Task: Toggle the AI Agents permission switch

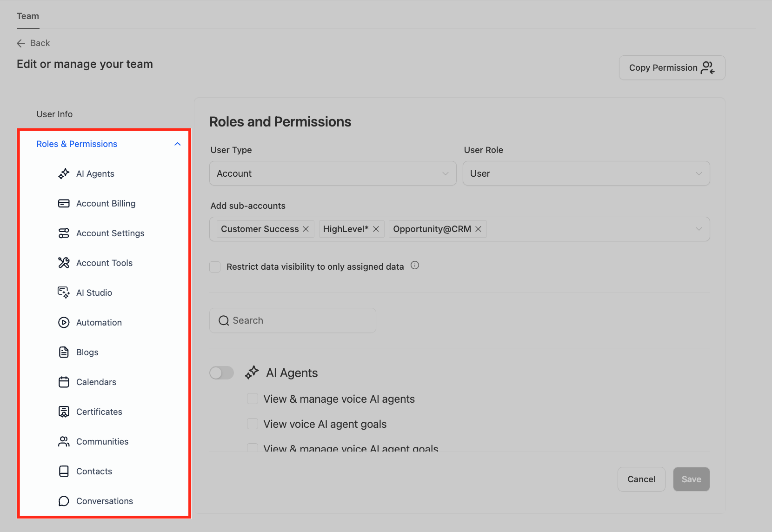Action: tap(221, 372)
